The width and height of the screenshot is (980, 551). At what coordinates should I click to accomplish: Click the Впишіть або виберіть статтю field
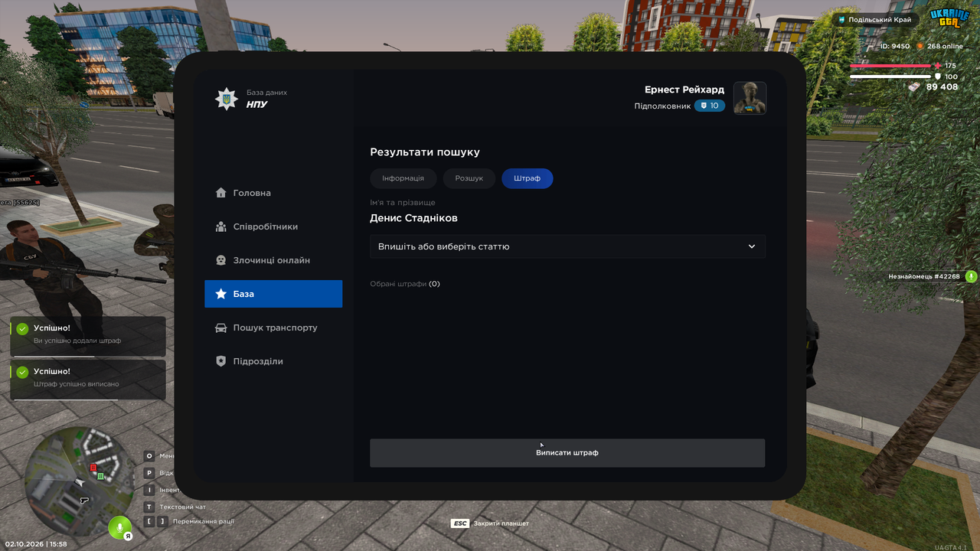click(567, 246)
